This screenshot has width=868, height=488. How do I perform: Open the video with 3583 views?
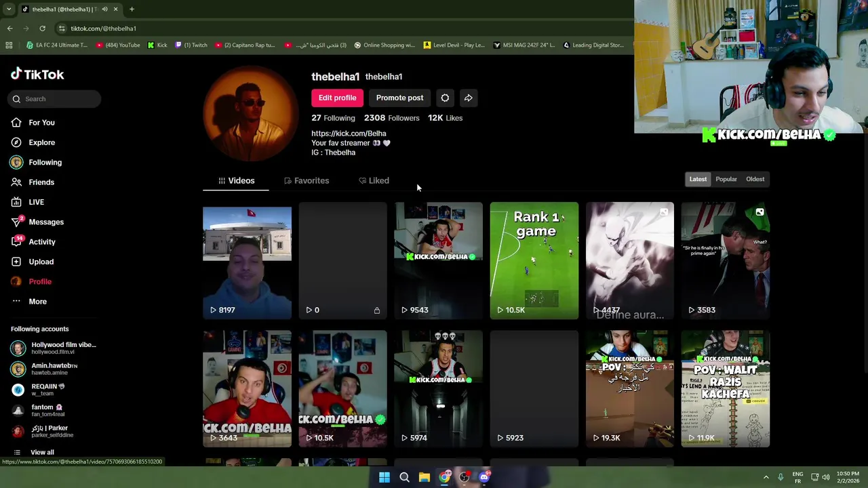click(x=726, y=260)
